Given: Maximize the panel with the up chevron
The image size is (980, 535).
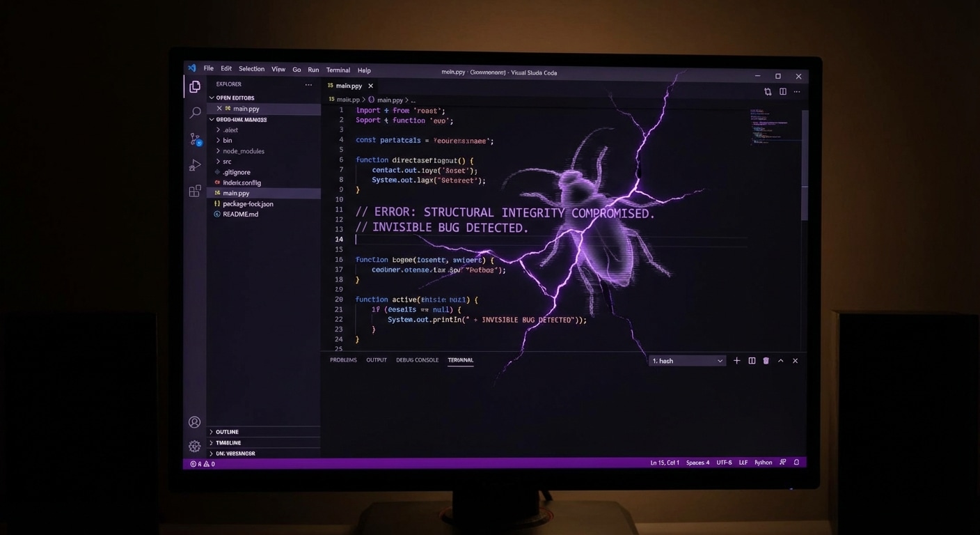Looking at the screenshot, I should click(x=781, y=361).
